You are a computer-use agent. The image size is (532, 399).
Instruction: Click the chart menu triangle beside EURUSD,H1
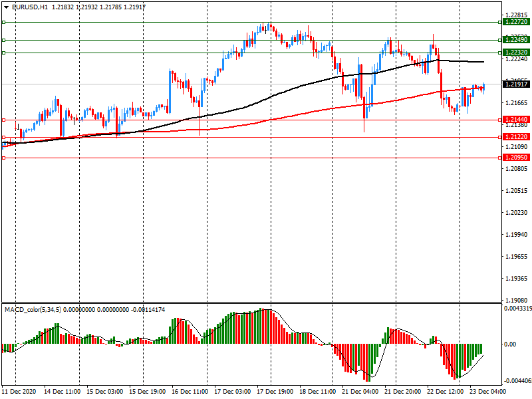5,6
